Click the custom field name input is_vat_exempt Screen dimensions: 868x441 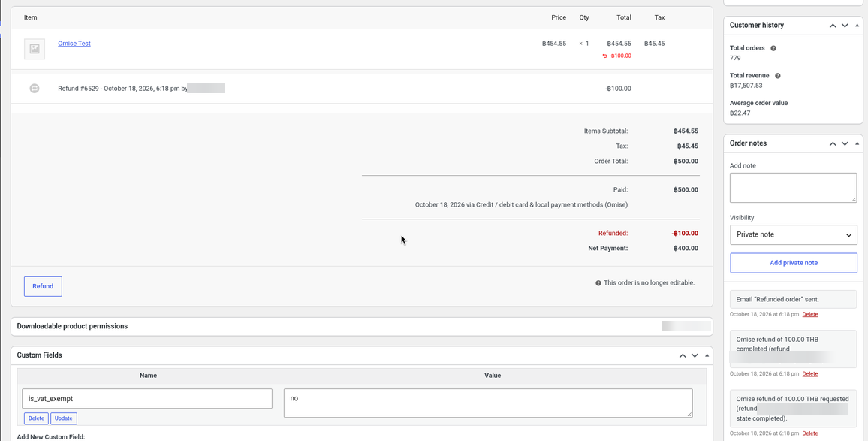(147, 398)
